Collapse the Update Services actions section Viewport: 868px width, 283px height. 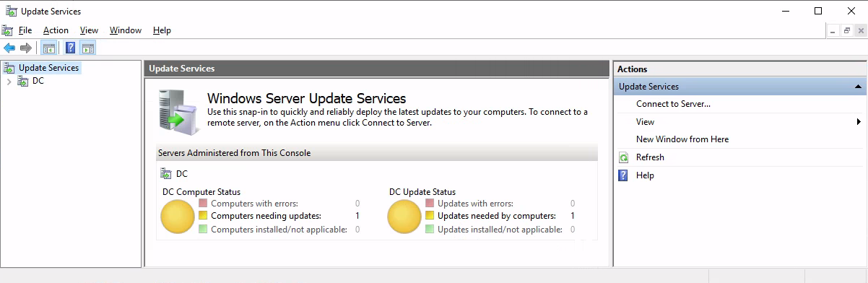(859, 87)
